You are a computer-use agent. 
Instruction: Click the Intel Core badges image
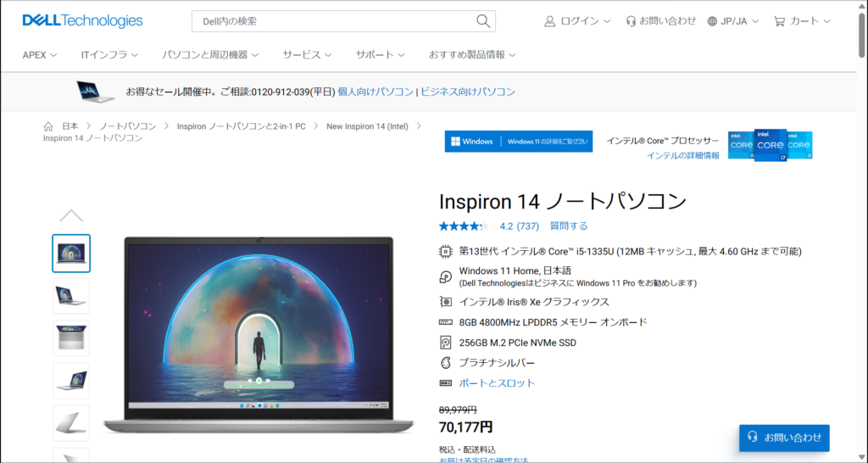coord(770,145)
